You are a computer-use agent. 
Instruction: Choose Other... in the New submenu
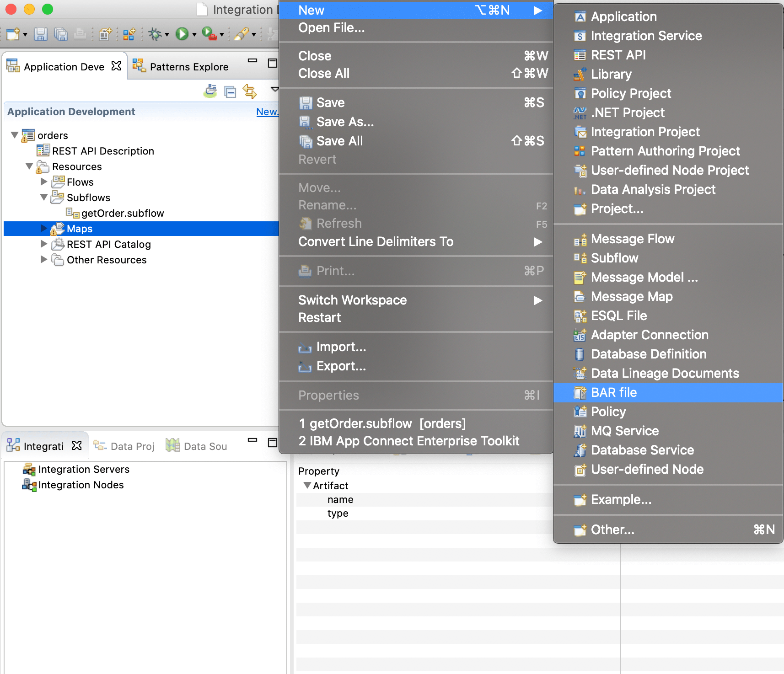pyautogui.click(x=668, y=530)
